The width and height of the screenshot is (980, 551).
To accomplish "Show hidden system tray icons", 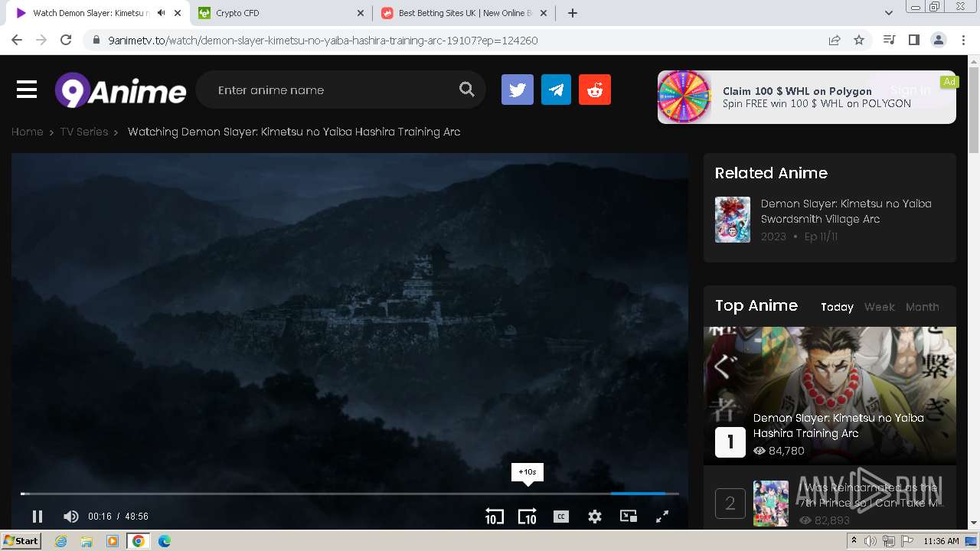I will click(x=854, y=541).
